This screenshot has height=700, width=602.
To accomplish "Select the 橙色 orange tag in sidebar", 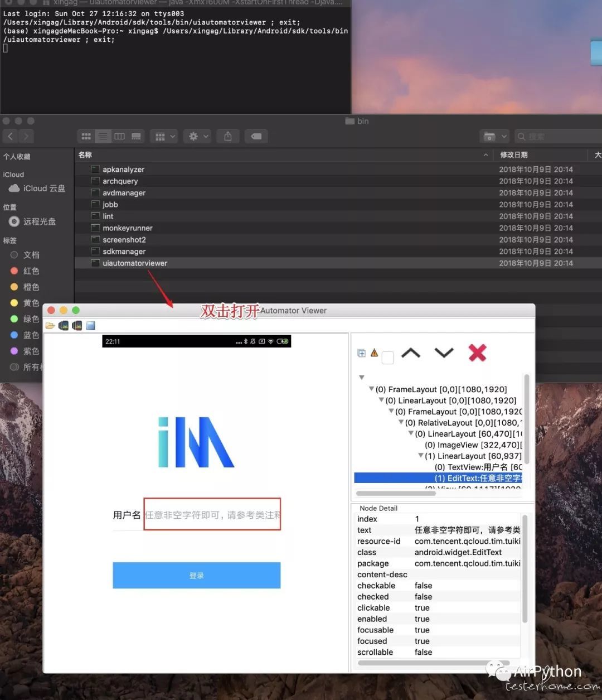I will [25, 287].
